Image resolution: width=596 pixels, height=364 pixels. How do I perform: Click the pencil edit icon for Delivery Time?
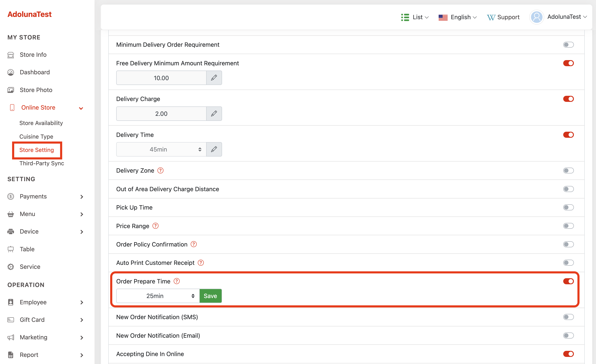(x=214, y=149)
